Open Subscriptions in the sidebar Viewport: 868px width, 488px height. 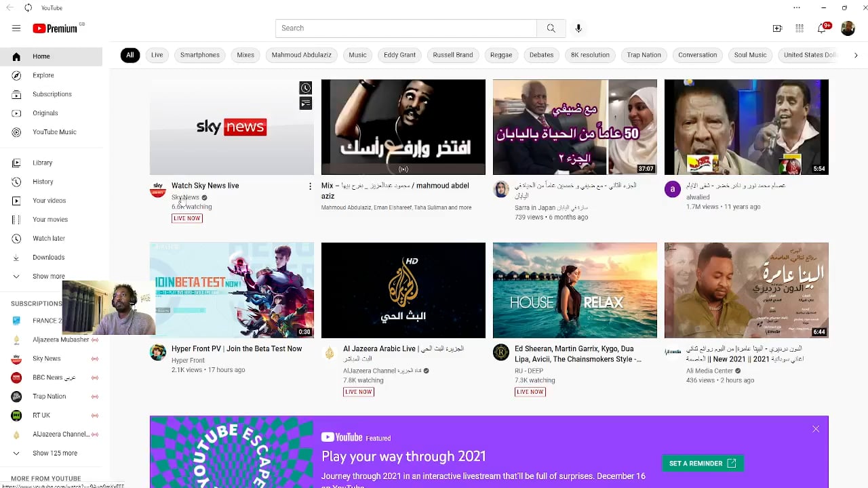click(52, 94)
